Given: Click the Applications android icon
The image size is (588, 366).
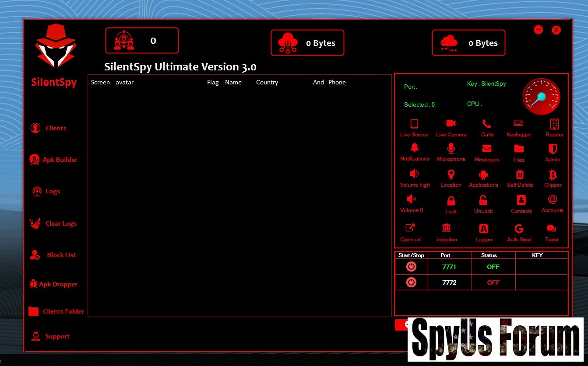Looking at the screenshot, I should click(x=483, y=175).
